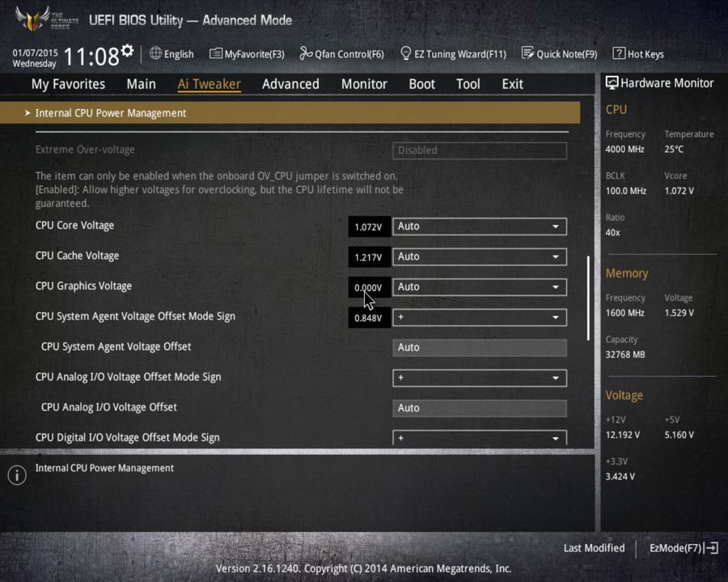Screen dimensions: 728x582
Task: Click Last Modified button
Action: click(595, 548)
